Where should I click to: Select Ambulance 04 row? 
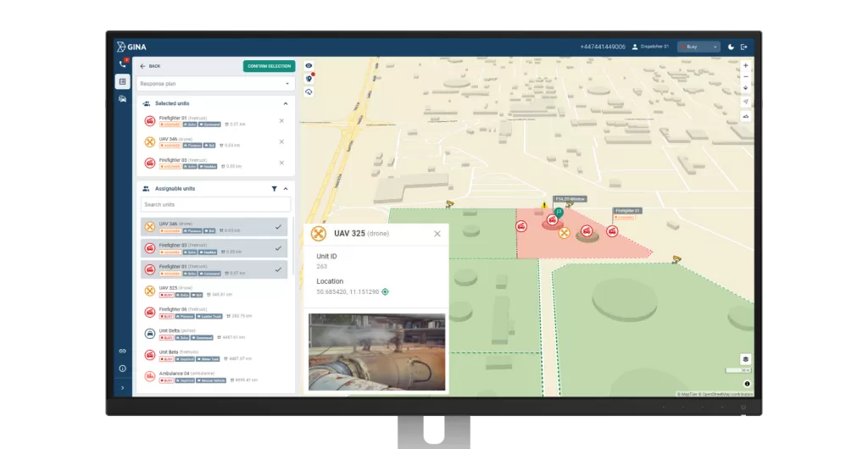(214, 376)
